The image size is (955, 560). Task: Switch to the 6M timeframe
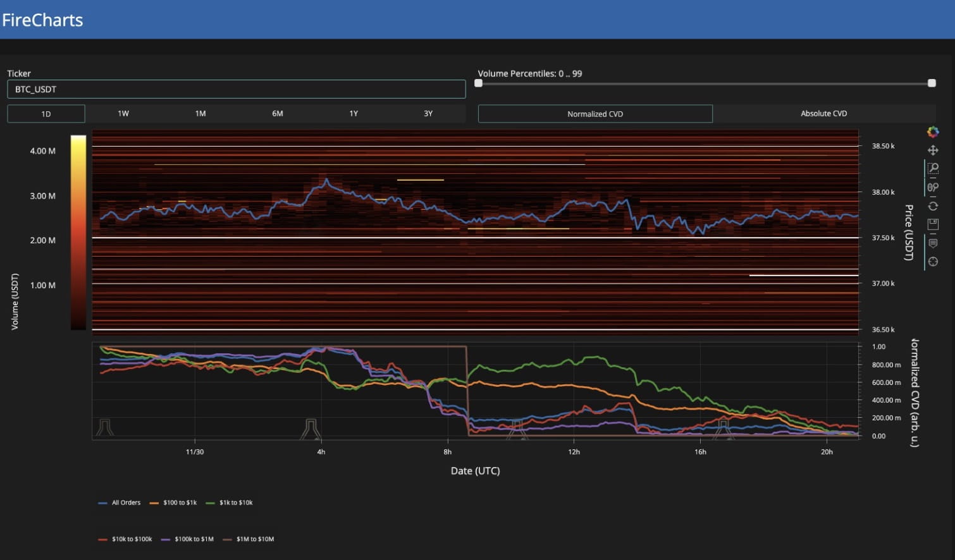click(x=276, y=113)
